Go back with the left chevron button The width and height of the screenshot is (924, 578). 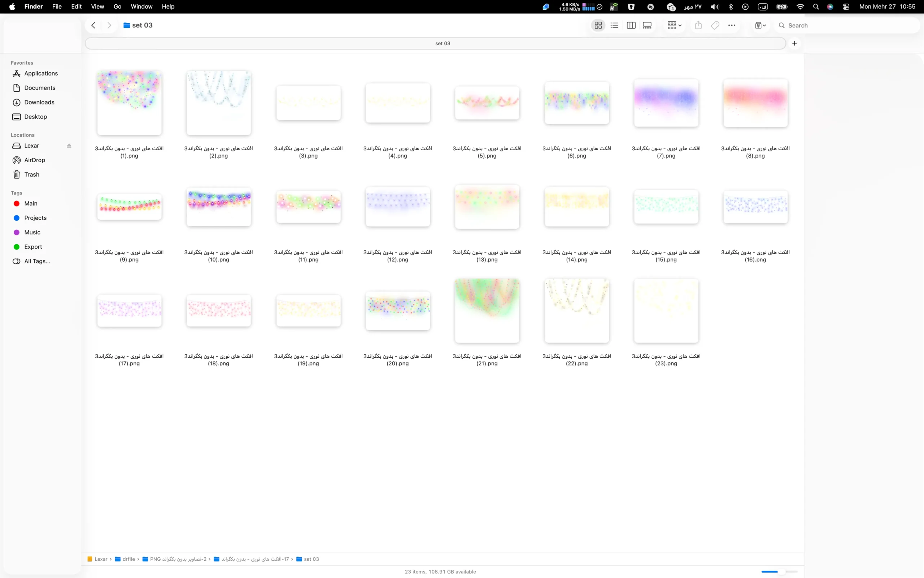tap(93, 25)
